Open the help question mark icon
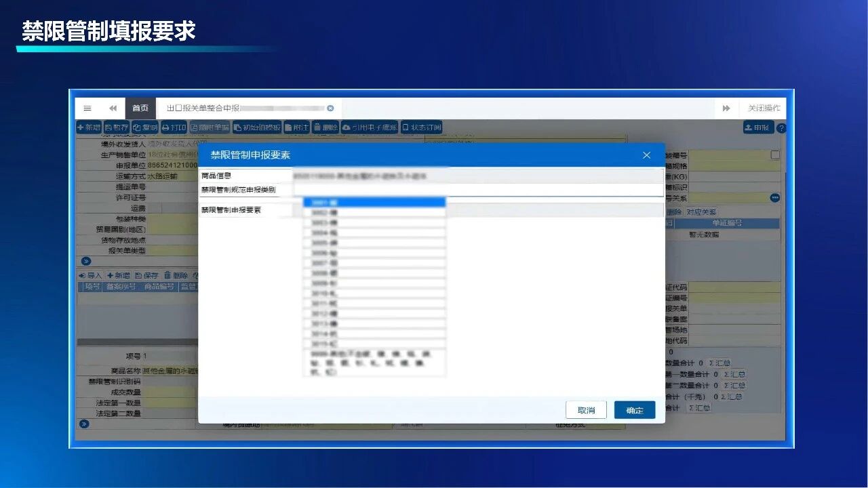Image resolution: width=868 pixels, height=488 pixels. (x=781, y=128)
